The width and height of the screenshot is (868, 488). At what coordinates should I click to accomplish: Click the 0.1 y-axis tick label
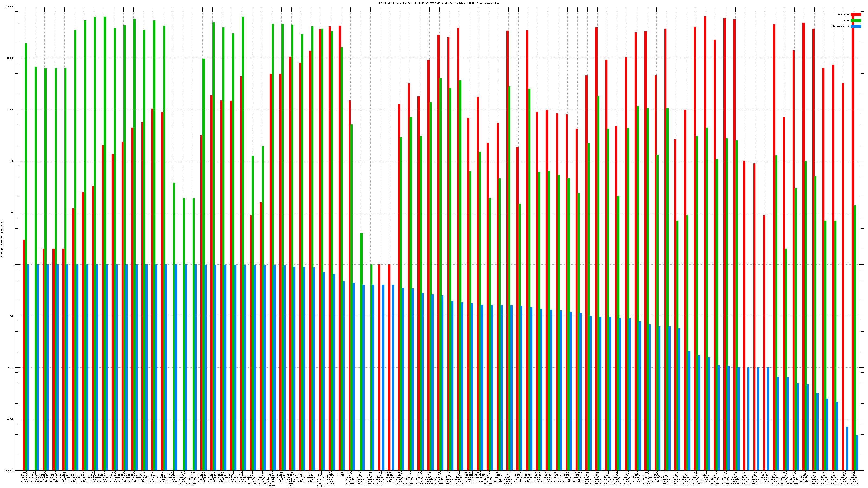click(11, 316)
